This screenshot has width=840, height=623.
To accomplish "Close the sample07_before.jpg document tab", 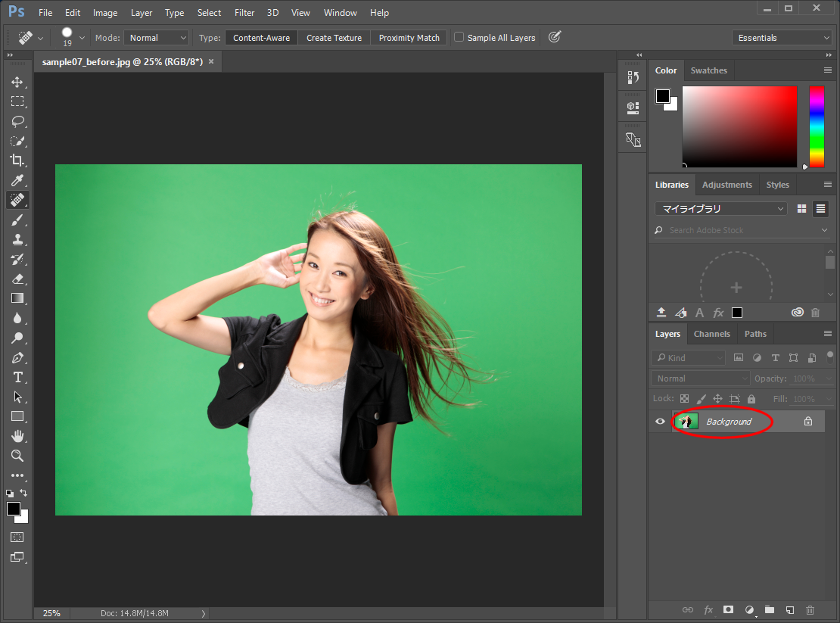I will (211, 61).
